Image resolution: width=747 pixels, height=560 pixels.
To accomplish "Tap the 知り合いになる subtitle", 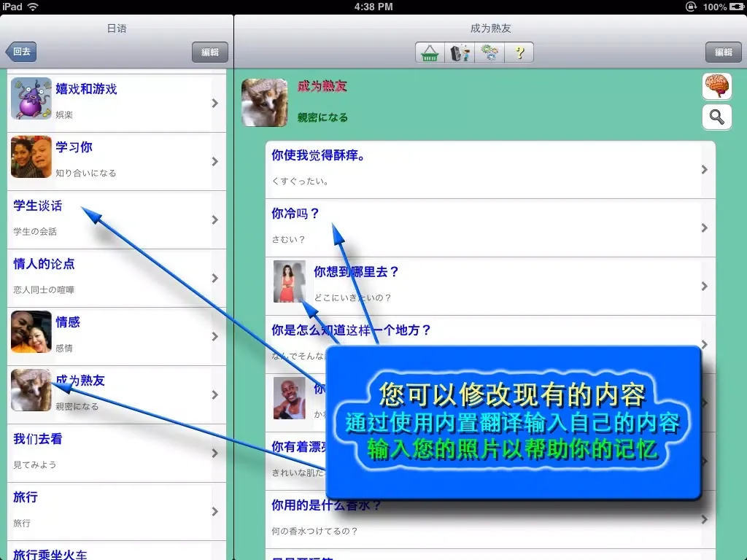I will pos(86,173).
